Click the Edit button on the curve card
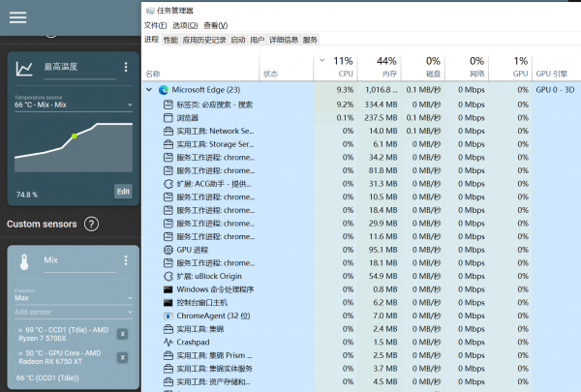The image size is (581, 392). tap(123, 192)
